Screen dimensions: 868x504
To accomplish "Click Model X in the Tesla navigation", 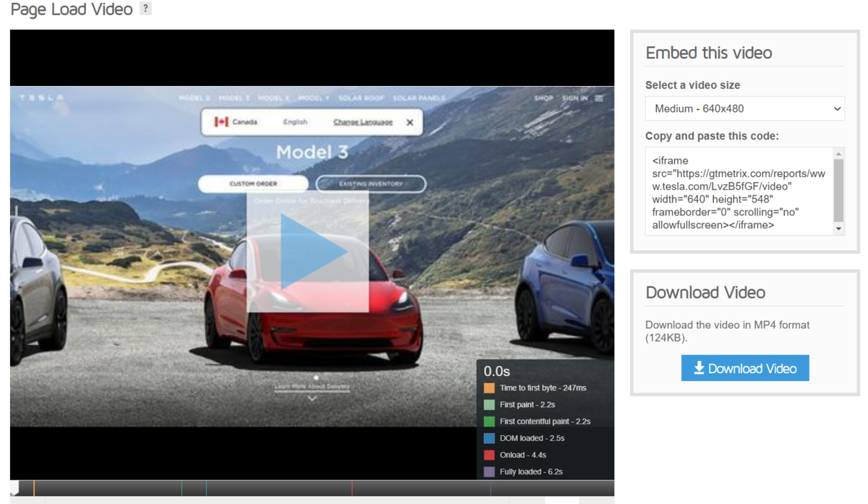I will point(274,98).
